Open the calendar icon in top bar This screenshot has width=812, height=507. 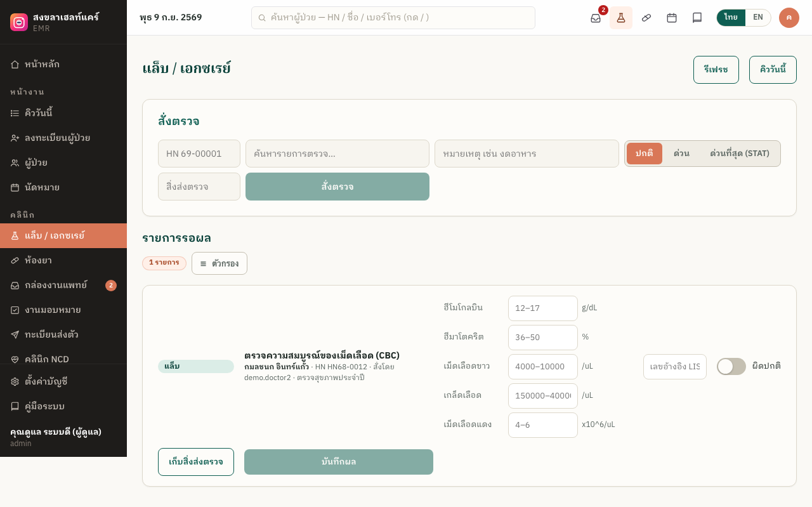coord(672,18)
